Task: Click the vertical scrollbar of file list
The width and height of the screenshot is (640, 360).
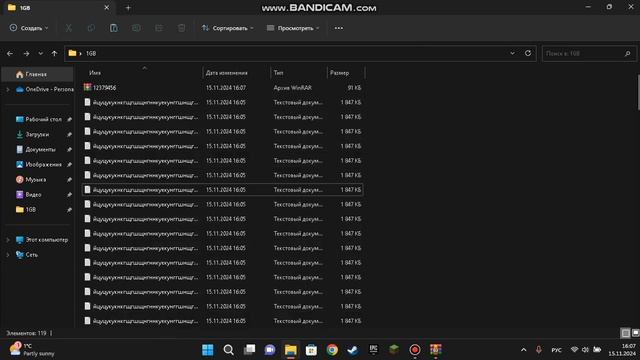Action: tap(638, 92)
